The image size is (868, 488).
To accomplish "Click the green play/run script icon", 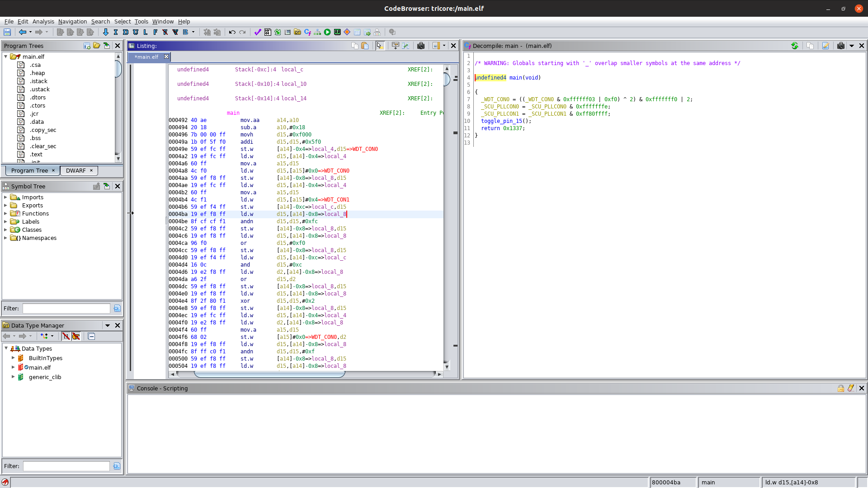I will [327, 32].
